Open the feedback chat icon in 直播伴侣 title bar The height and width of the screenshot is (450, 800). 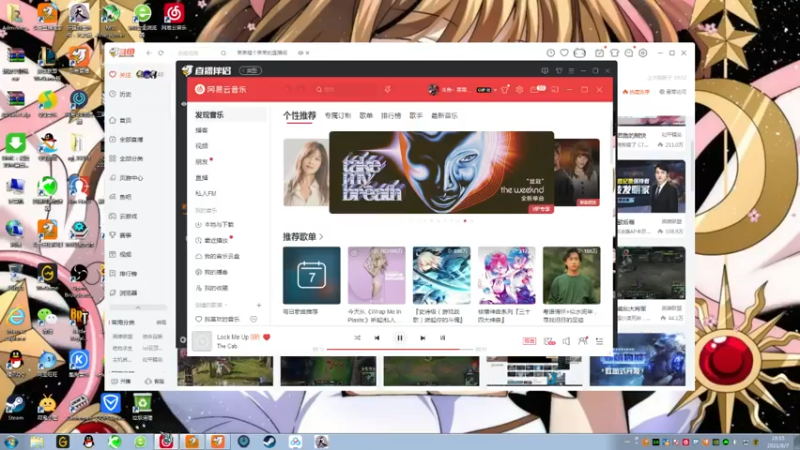[x=545, y=70]
